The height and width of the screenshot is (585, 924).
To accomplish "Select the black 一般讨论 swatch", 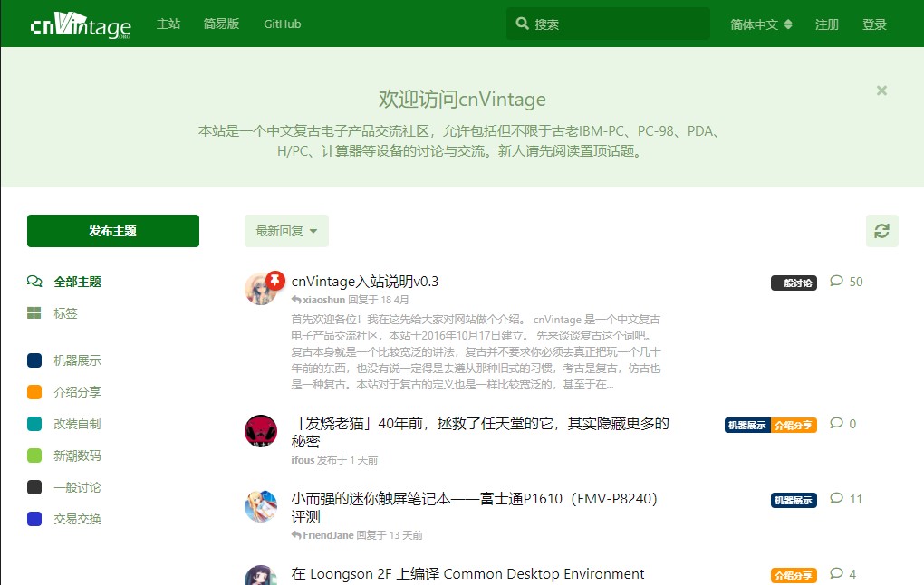I will pyautogui.click(x=34, y=488).
